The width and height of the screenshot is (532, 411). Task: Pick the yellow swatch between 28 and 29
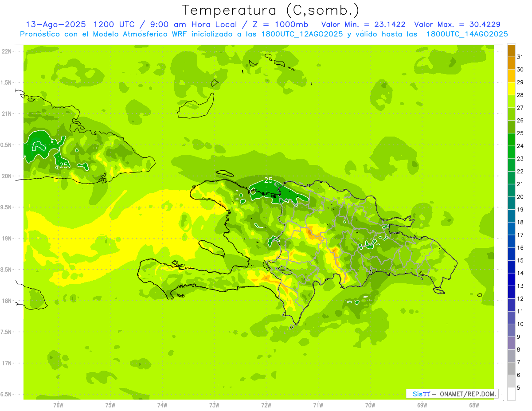coord(511,89)
